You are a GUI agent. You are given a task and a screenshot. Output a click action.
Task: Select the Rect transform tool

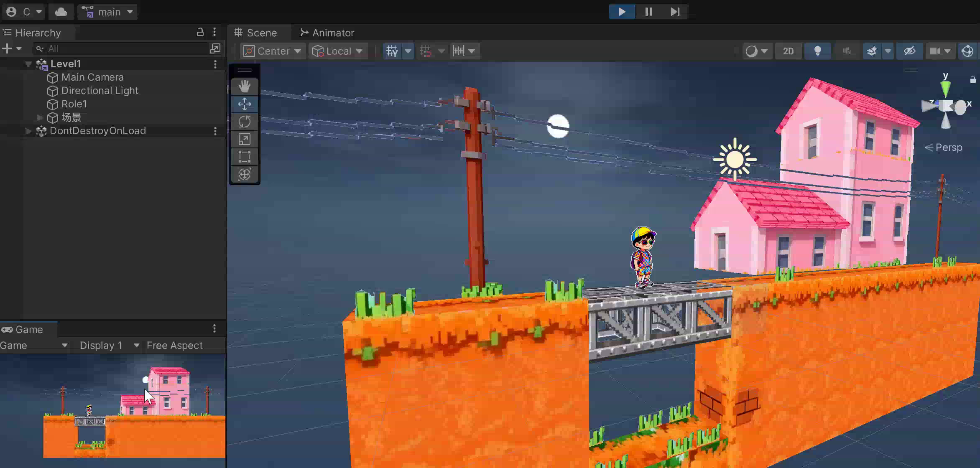[x=245, y=157]
